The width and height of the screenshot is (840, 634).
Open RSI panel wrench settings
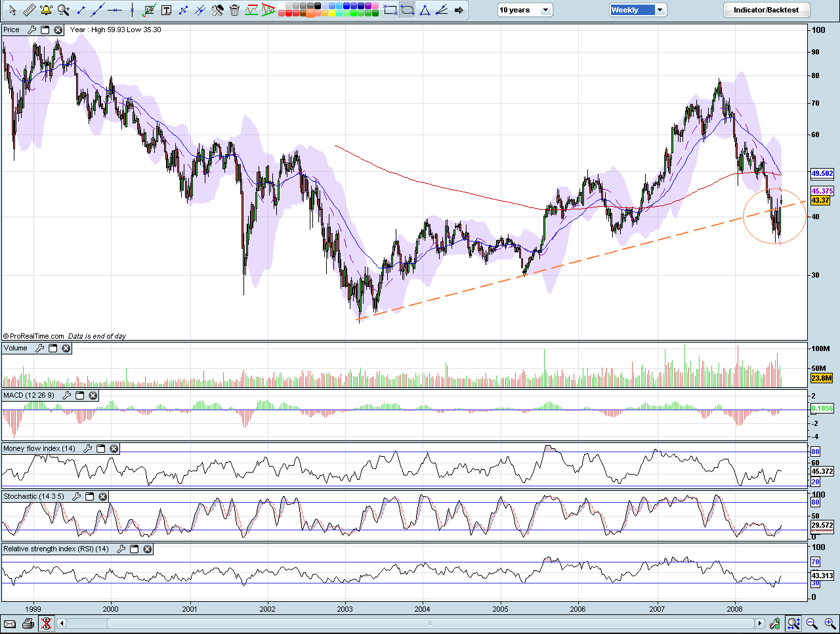(121, 549)
